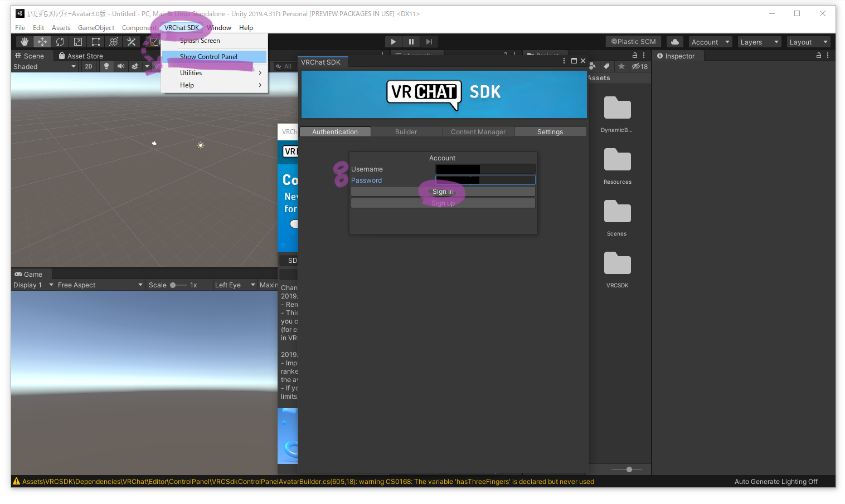Filter Project assets by label icon
Viewport: 845px width, 504px height.
606,66
